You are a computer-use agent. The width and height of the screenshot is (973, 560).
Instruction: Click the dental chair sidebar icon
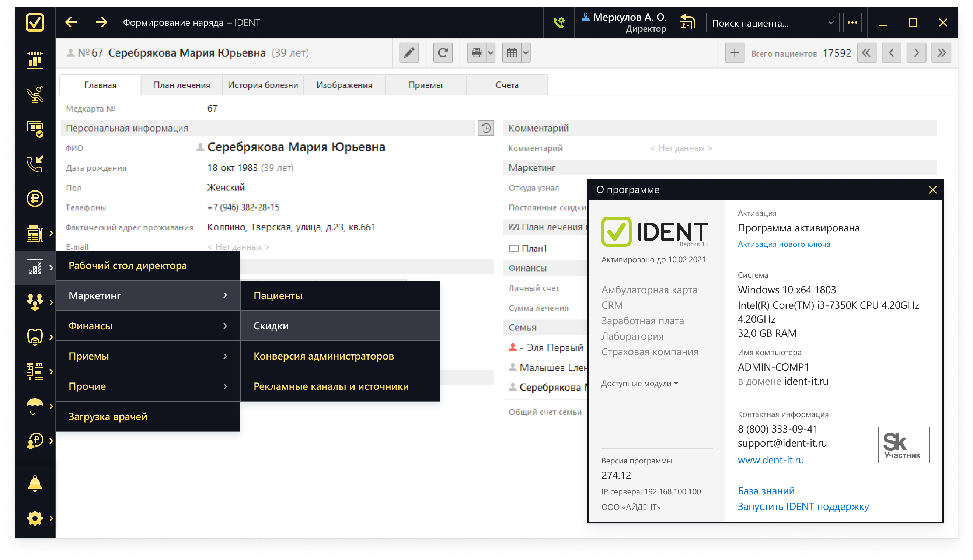(35, 95)
